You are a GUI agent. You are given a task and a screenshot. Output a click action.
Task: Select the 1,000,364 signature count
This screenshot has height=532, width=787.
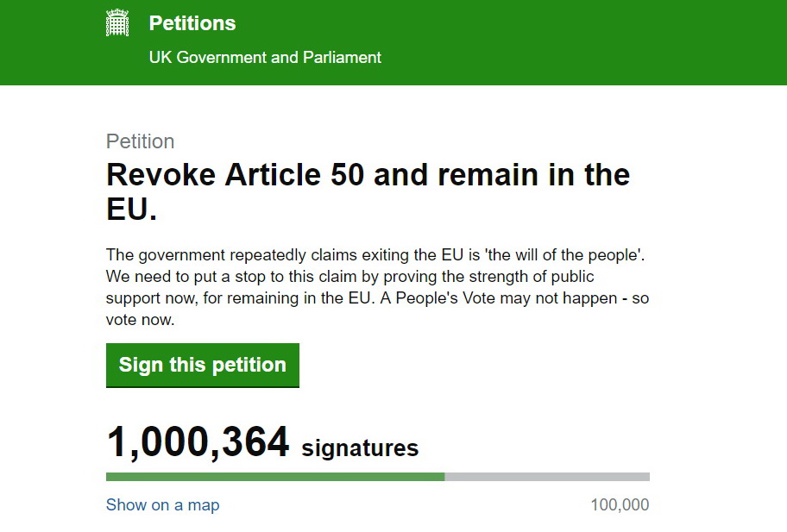click(x=198, y=443)
